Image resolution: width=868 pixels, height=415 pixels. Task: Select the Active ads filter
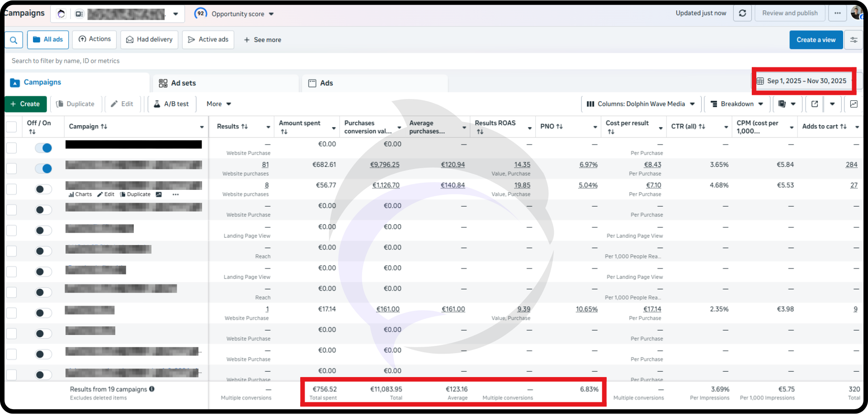pos(208,40)
